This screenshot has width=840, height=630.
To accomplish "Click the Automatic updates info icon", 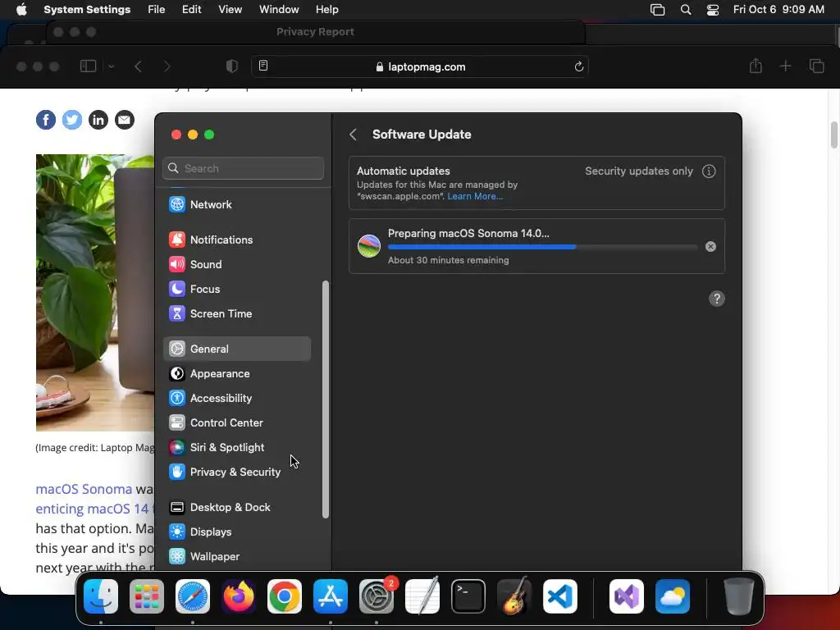I will point(709,171).
